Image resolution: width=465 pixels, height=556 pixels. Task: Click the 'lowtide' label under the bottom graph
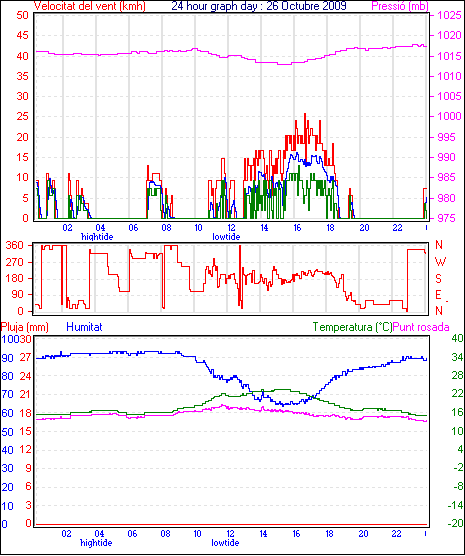pyautogui.click(x=225, y=543)
